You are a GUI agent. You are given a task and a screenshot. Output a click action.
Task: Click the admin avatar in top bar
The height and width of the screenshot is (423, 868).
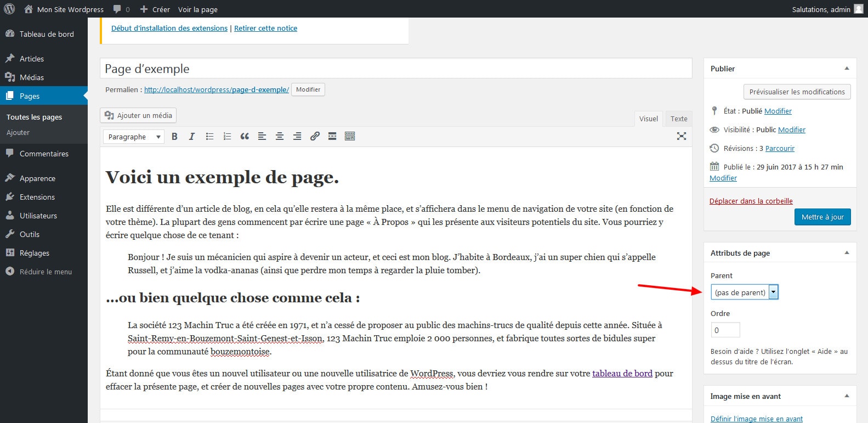pos(859,9)
